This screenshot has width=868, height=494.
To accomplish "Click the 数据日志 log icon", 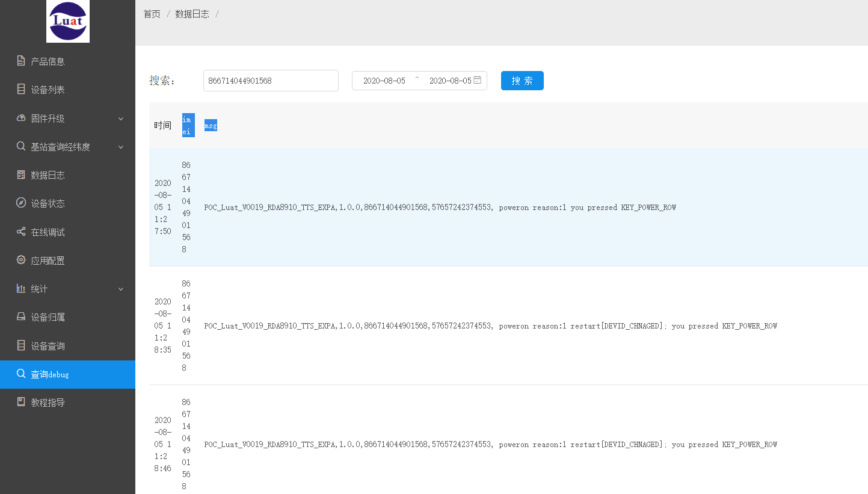I will pos(21,174).
